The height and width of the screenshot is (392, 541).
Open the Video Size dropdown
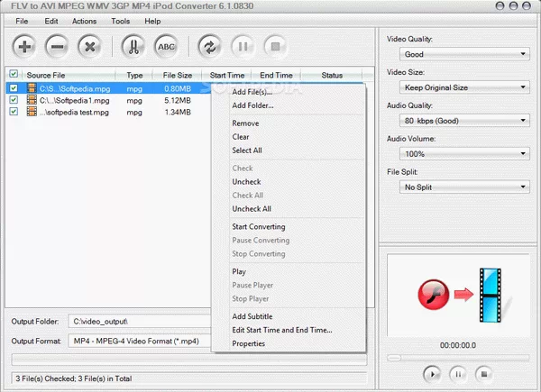tap(464, 87)
